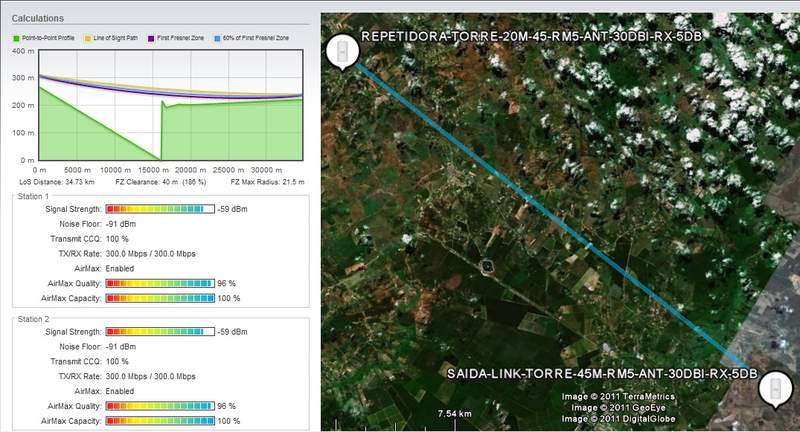Image resolution: width=800 pixels, height=432 pixels.
Task: Click Station 2 AirMax Enabled value
Action: [120, 391]
